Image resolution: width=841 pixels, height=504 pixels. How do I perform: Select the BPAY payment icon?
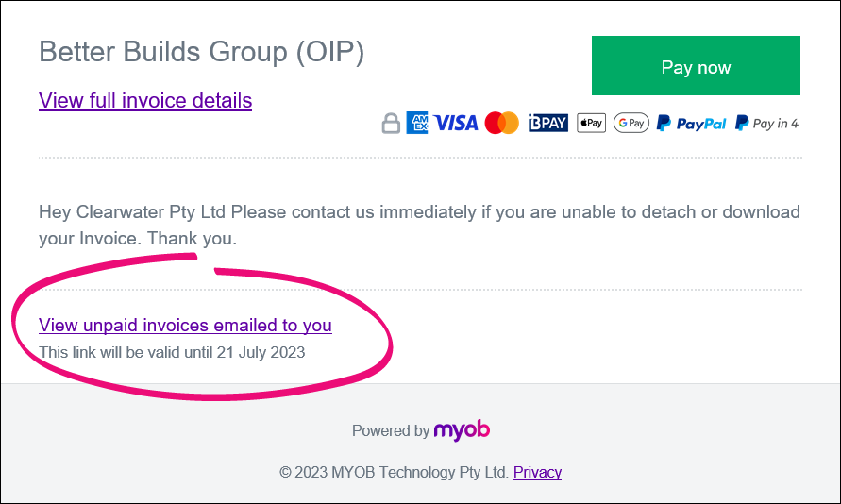[548, 123]
